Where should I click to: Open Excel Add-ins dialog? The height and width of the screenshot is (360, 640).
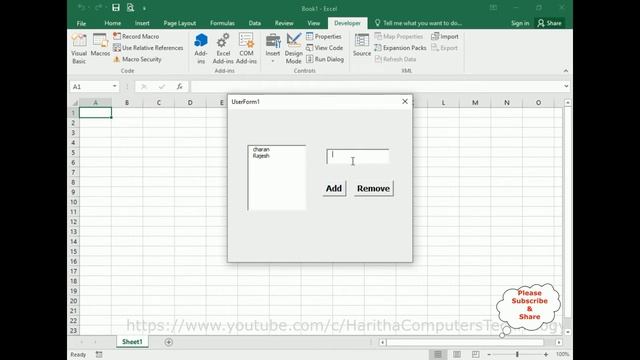point(223,49)
